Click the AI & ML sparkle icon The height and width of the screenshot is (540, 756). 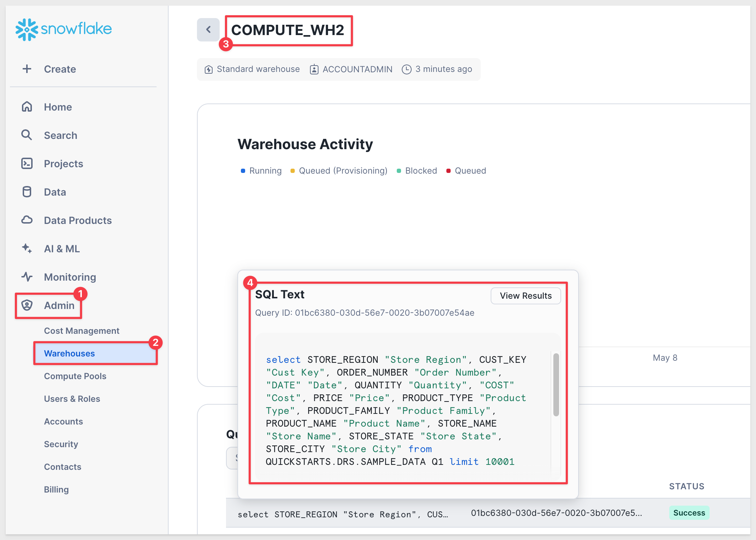pyautogui.click(x=27, y=248)
